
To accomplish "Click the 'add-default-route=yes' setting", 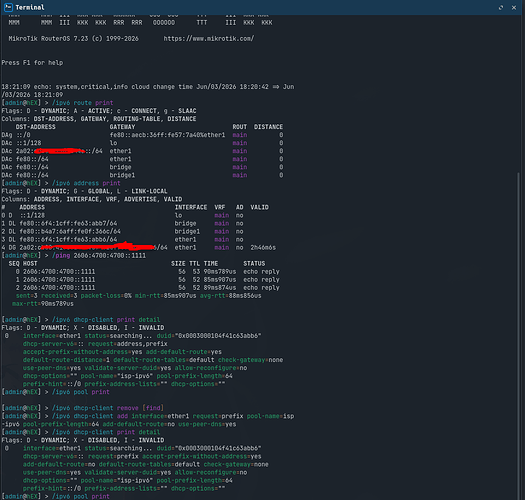I will point(184,352).
